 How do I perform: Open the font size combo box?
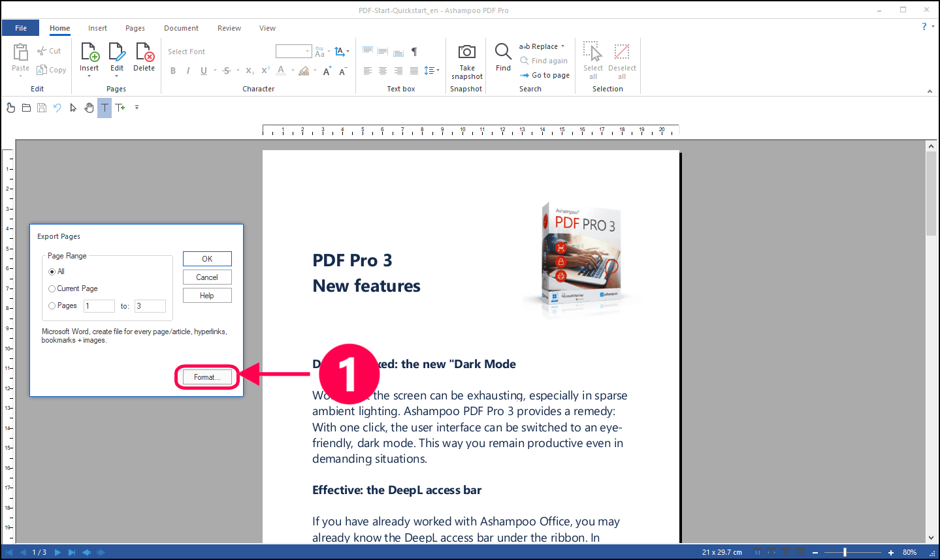[x=293, y=52]
